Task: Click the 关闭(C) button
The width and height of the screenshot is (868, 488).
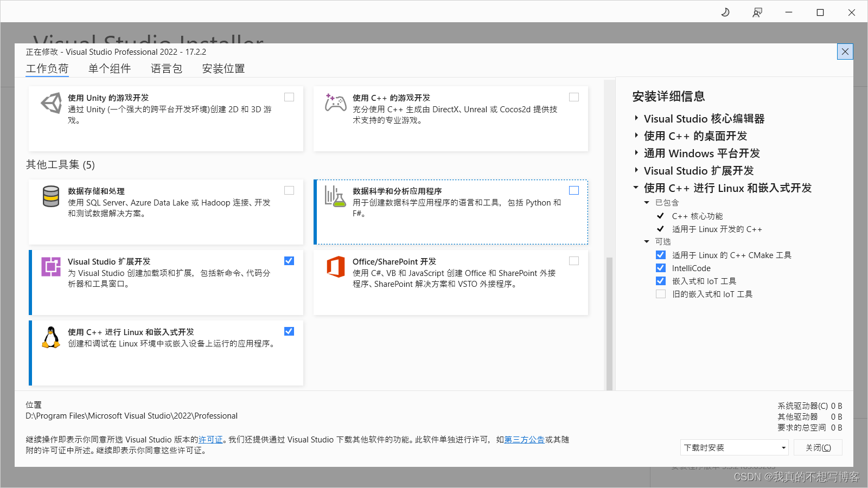Action: click(x=818, y=447)
